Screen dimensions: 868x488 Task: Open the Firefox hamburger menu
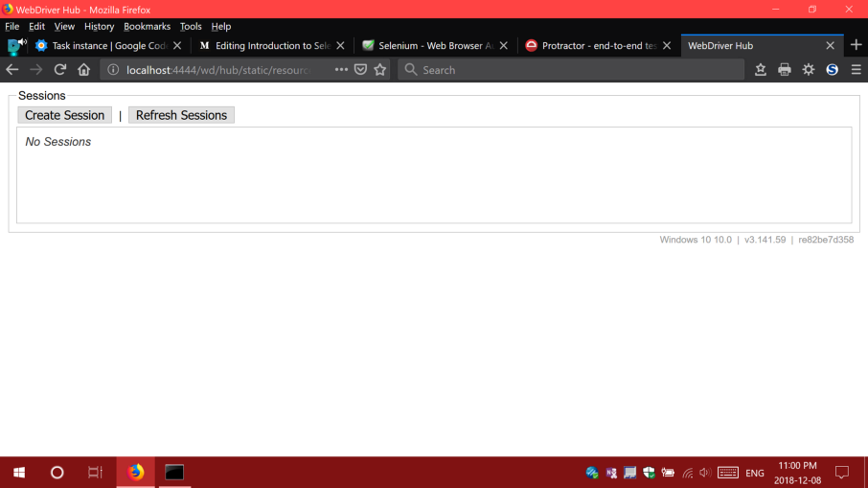(x=856, y=70)
